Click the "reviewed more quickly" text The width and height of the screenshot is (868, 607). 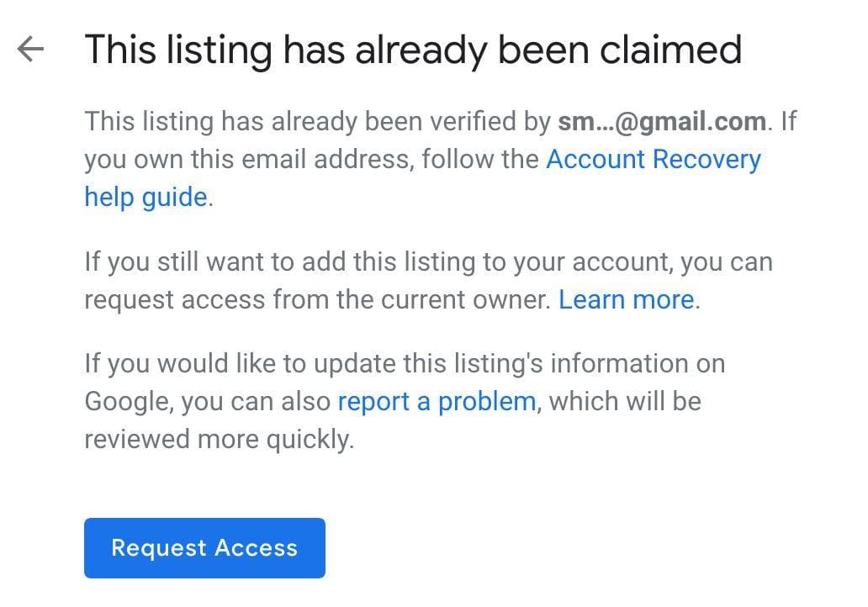click(x=219, y=440)
